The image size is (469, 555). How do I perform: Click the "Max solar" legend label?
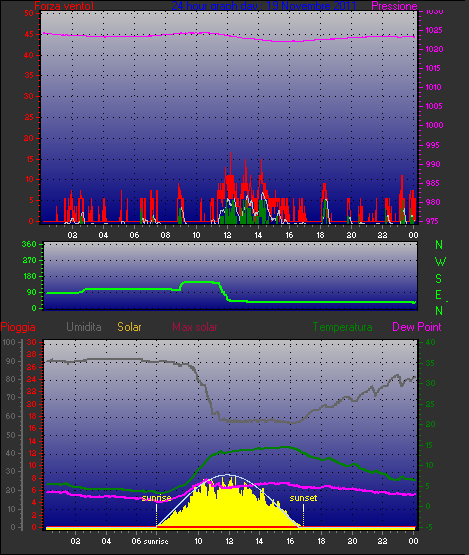click(195, 327)
